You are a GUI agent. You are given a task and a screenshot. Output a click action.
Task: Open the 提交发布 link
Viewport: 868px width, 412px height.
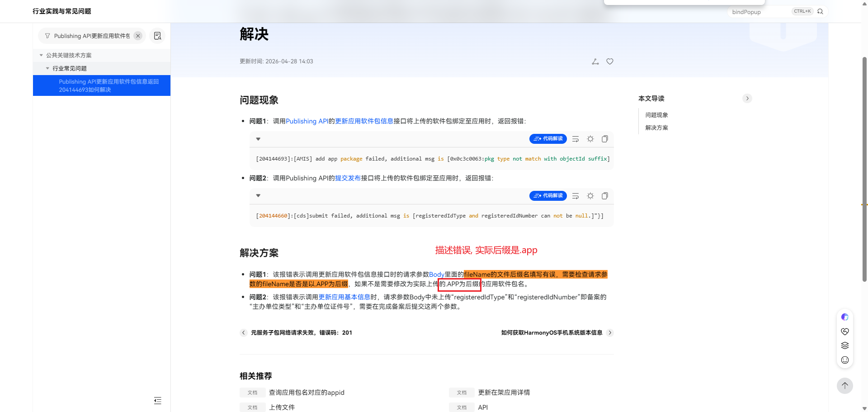point(348,178)
